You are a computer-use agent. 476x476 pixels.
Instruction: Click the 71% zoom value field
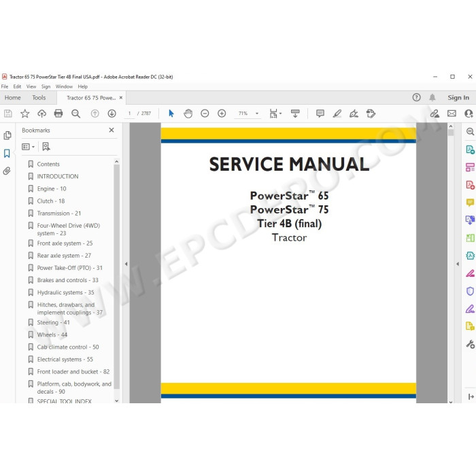(x=243, y=114)
